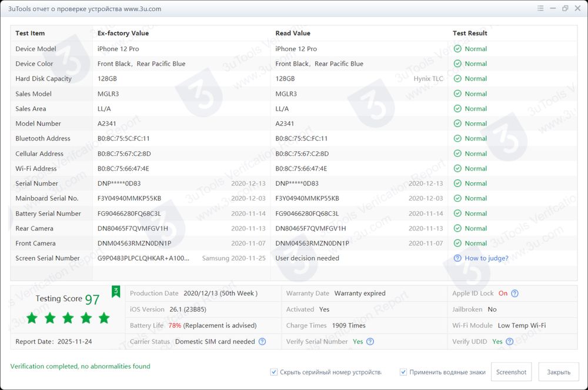This screenshot has height=390, width=588.
Task: Click the ex-factory Bluetooth address B0:8C:75:5C:FC:11
Action: pyautogui.click(x=123, y=138)
